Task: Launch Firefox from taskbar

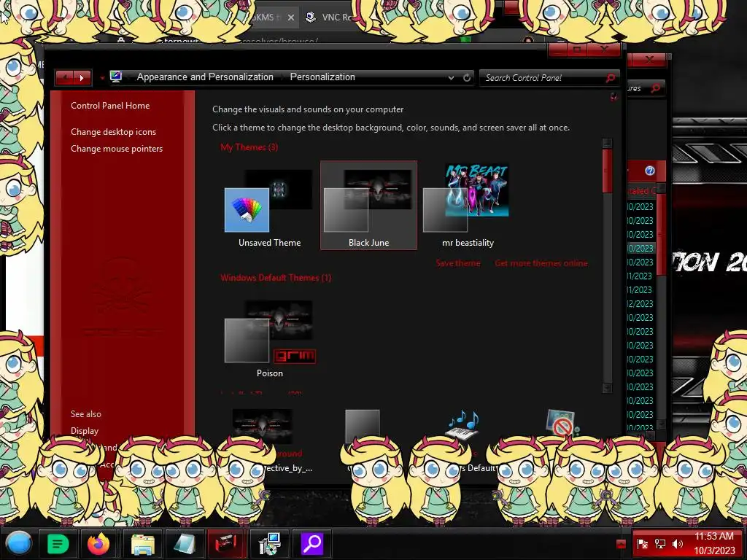Action: (x=98, y=543)
